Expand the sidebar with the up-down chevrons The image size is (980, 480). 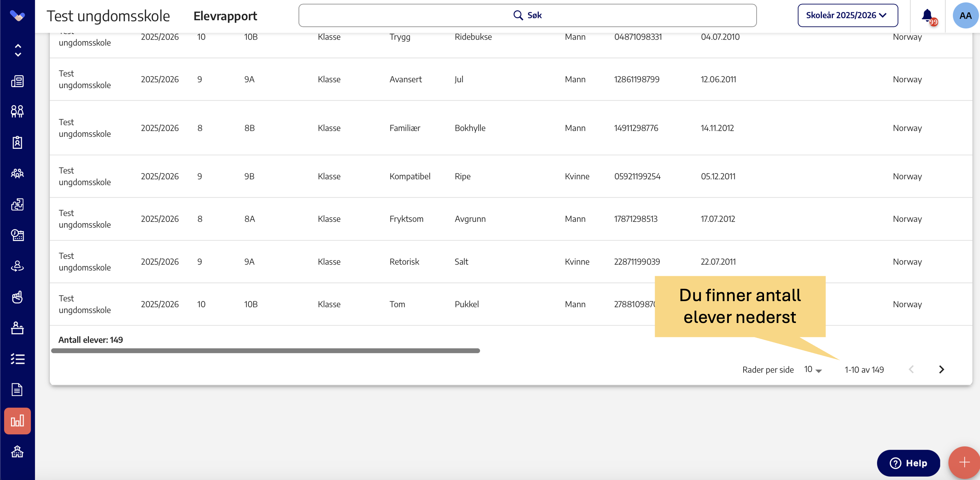[x=17, y=50]
